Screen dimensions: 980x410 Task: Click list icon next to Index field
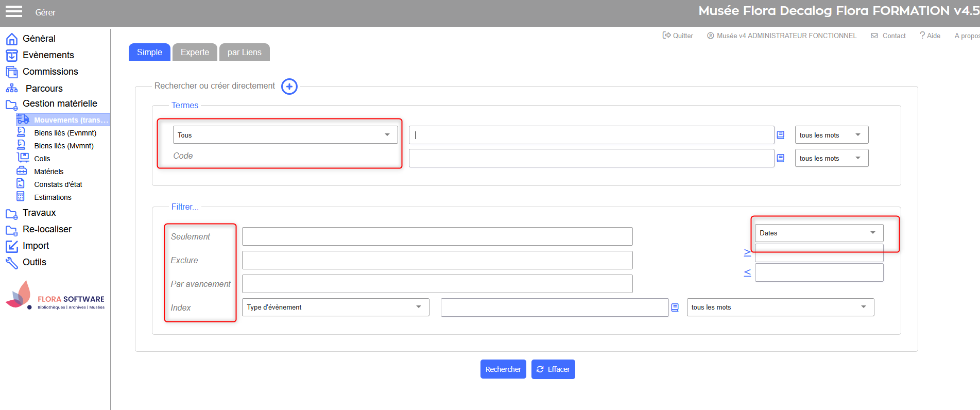coord(675,307)
